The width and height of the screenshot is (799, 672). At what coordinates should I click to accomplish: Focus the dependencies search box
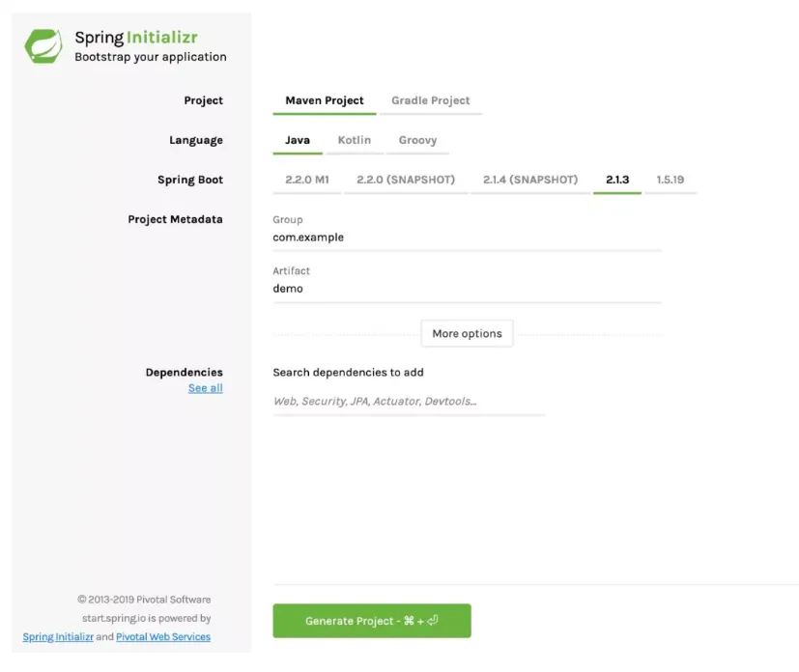click(408, 402)
